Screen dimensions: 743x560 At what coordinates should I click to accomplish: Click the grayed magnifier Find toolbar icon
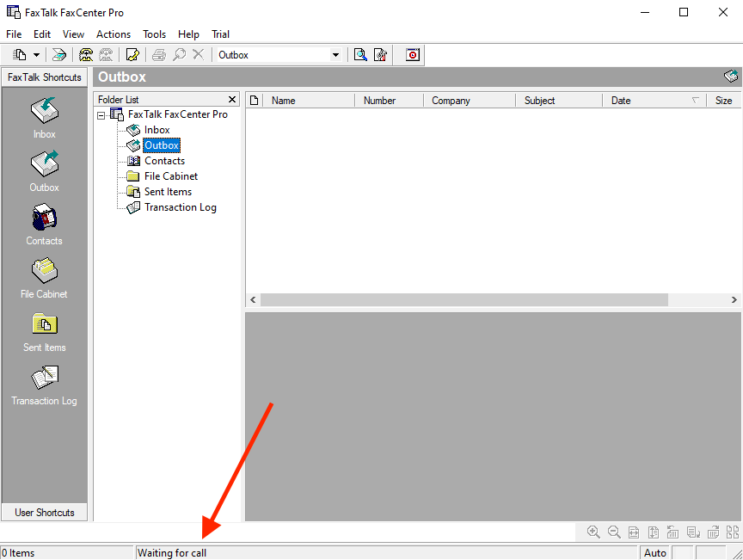point(179,55)
